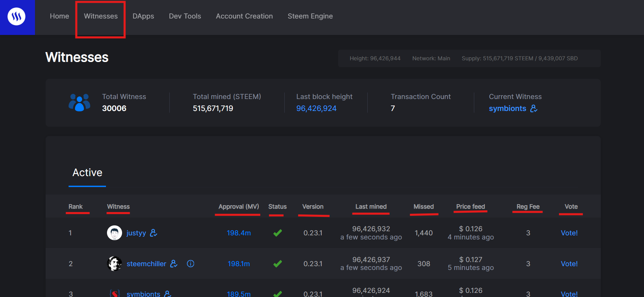This screenshot has height=297, width=644.
Task: Sort by Missed column header
Action: [x=424, y=207]
